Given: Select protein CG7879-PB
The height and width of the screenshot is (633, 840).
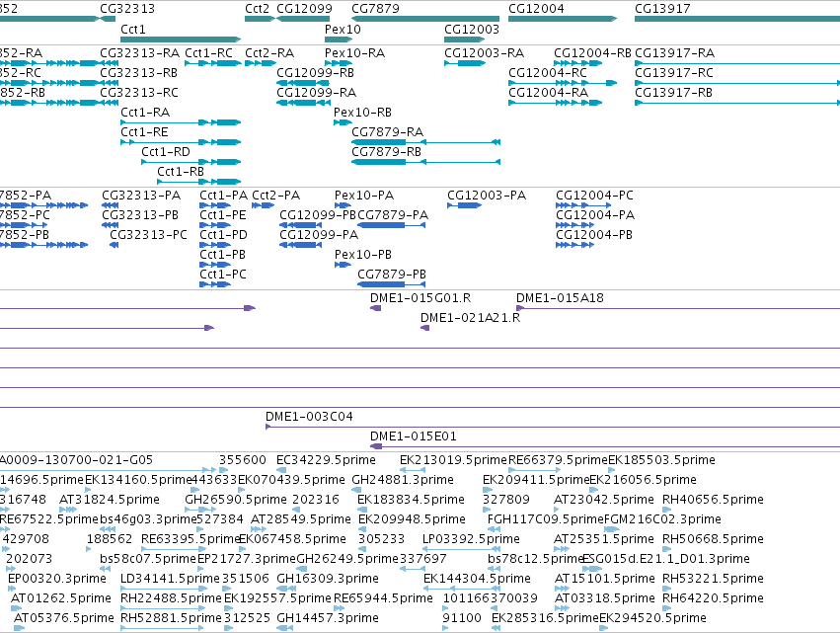Looking at the screenshot, I should click(x=392, y=275).
